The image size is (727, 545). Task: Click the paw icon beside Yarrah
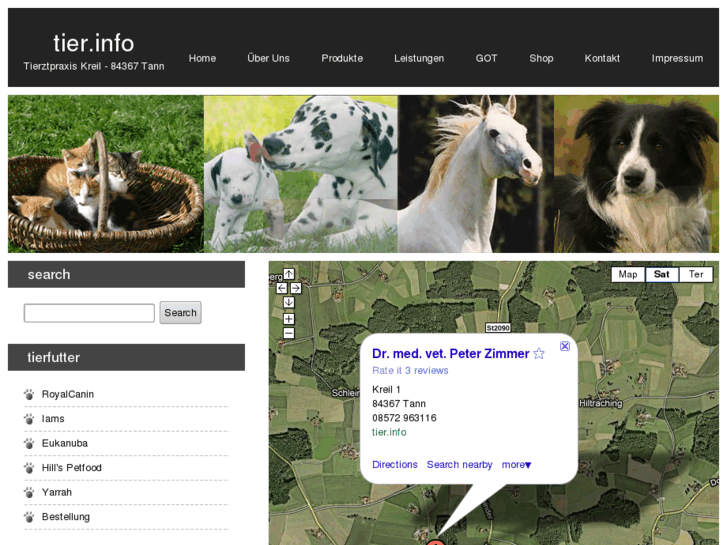[x=29, y=492]
